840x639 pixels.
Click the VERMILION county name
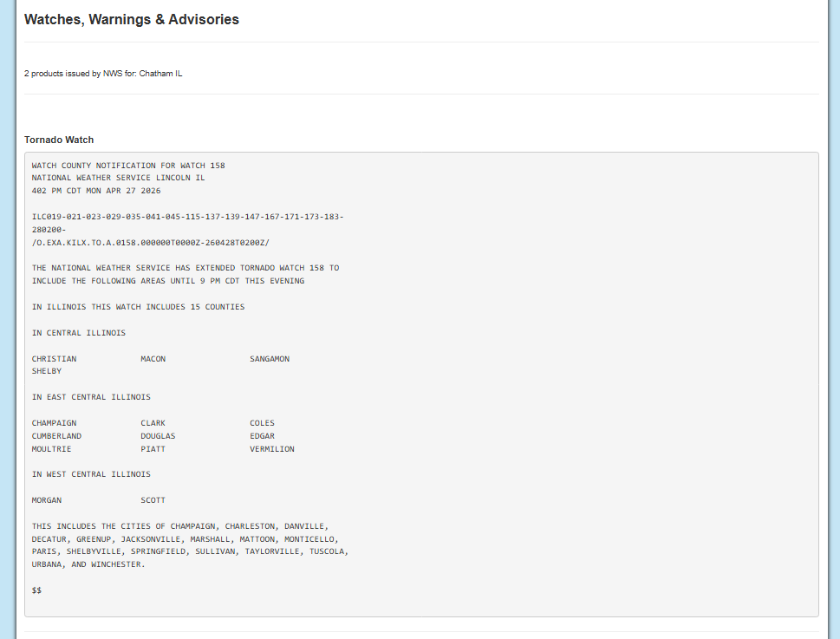coord(272,449)
